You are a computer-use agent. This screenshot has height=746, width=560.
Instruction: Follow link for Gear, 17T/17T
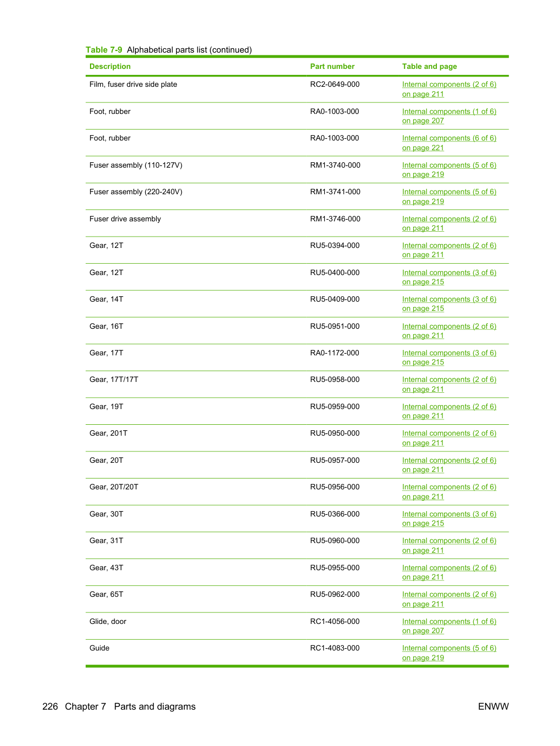click(x=449, y=384)
